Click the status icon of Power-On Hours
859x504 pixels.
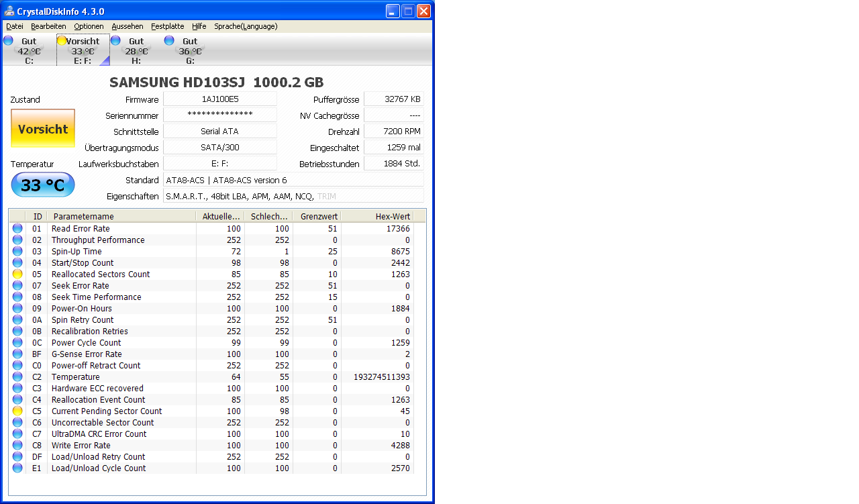pyautogui.click(x=17, y=309)
